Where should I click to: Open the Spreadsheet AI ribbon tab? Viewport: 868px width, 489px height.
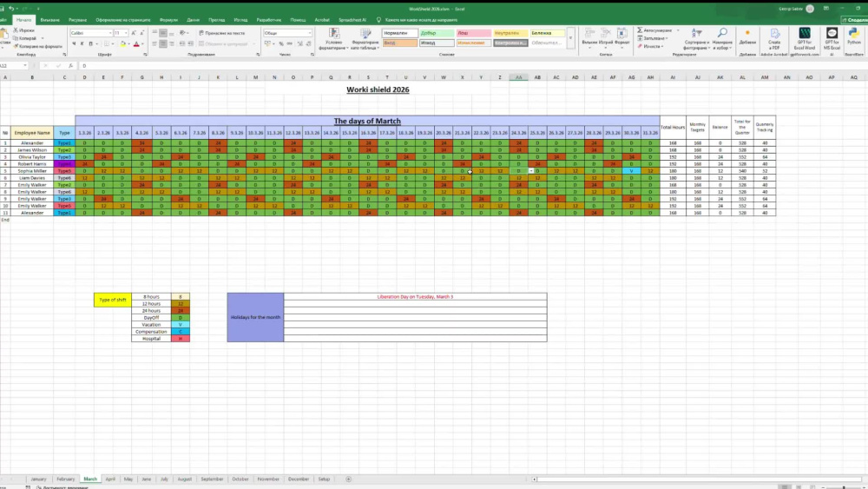tap(352, 20)
